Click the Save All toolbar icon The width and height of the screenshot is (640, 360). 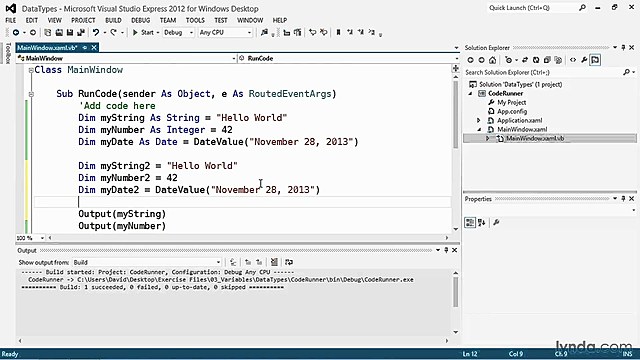click(81, 32)
